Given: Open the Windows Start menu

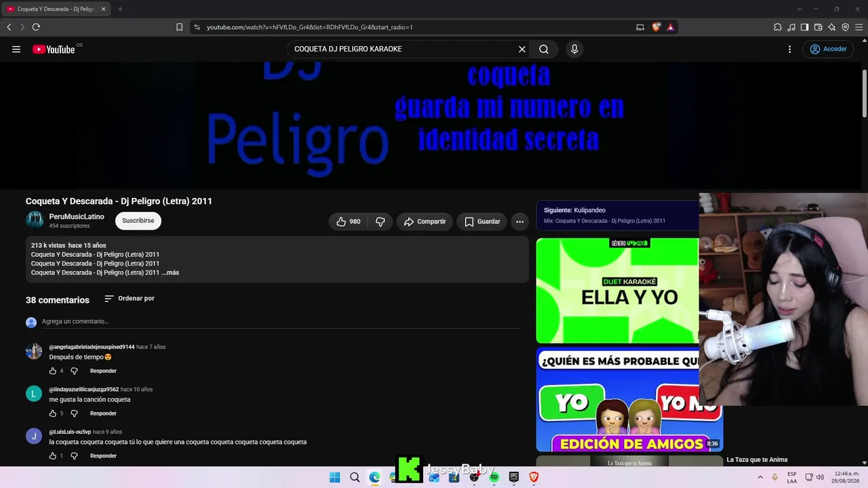Looking at the screenshot, I should click(x=334, y=477).
